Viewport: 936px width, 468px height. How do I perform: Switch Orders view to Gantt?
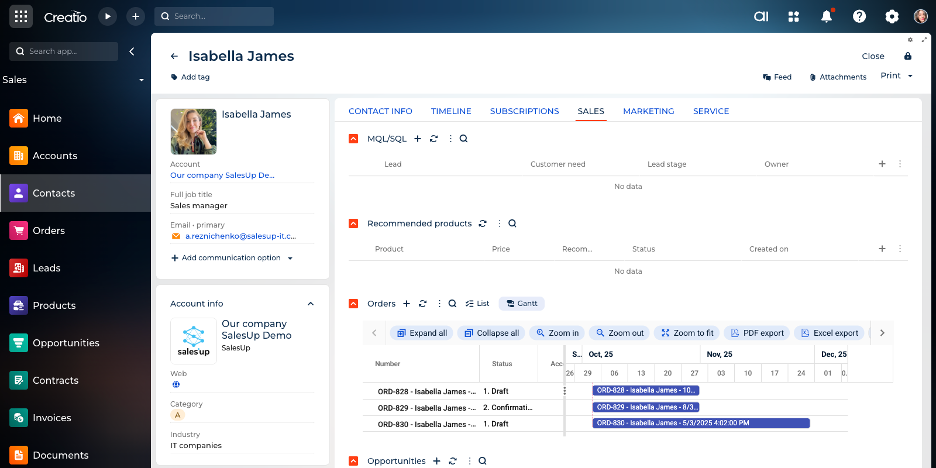coord(522,303)
